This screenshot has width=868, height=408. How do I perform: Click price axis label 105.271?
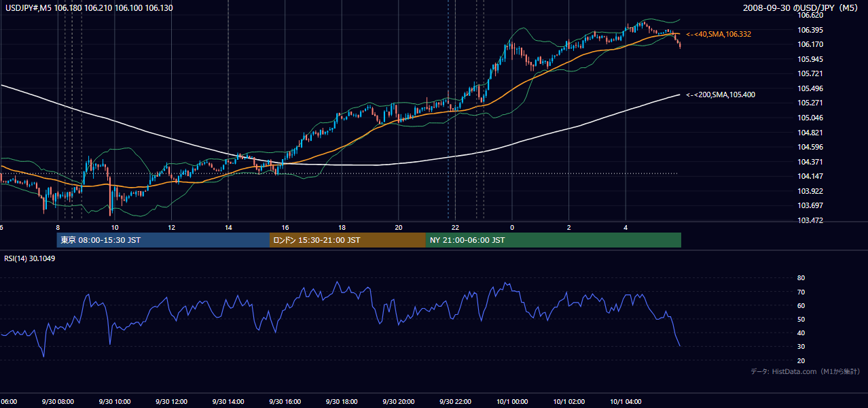tap(811, 103)
